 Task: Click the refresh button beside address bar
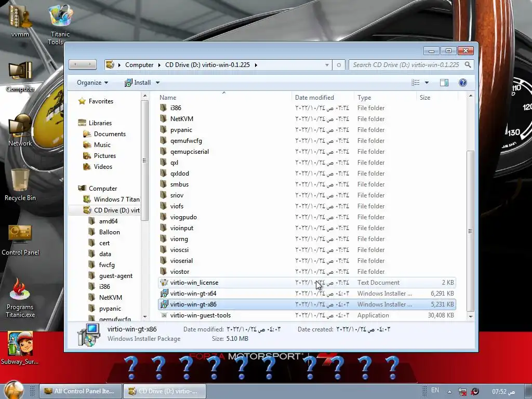339,65
